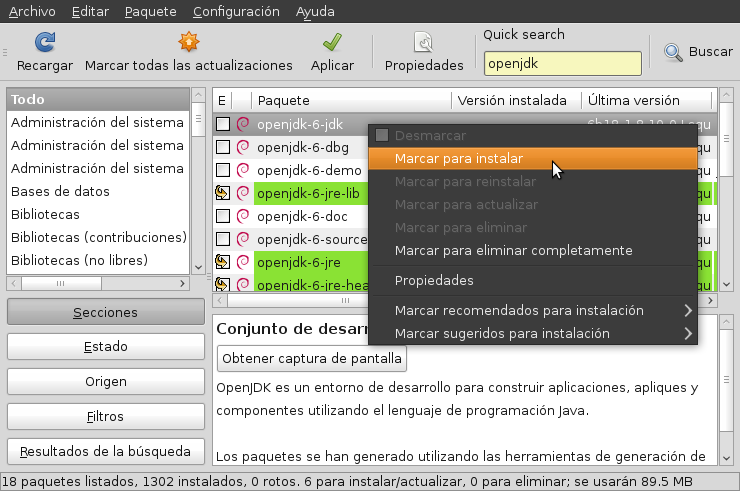
Task: Click the E status column header
Action: [x=222, y=100]
